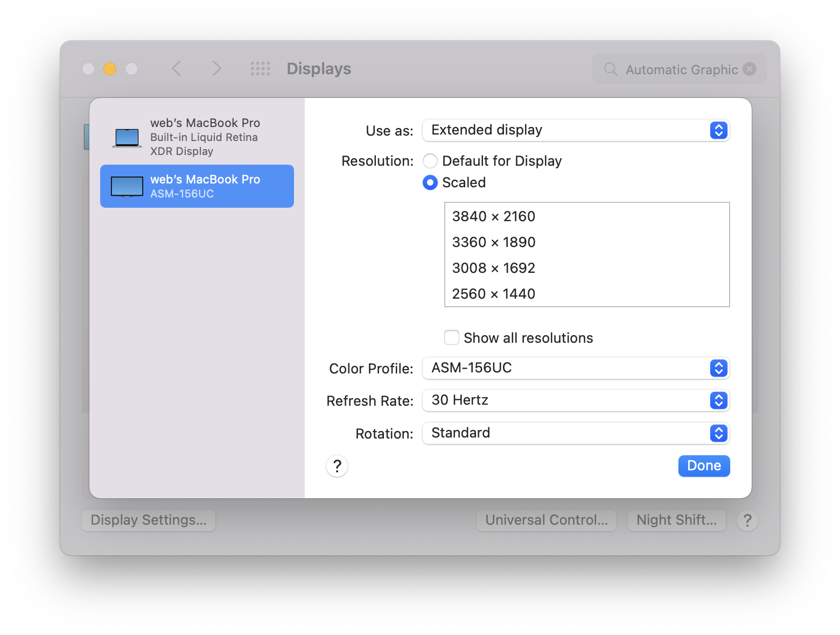
Task: Open help with the sheet's question mark button
Action: (x=337, y=466)
